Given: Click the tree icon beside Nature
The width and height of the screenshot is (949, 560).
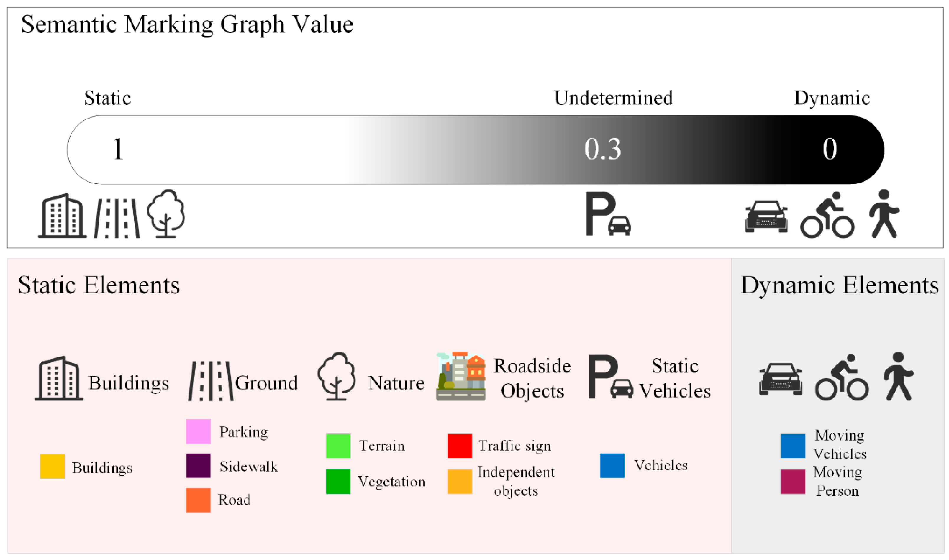Looking at the screenshot, I should pyautogui.click(x=336, y=376).
